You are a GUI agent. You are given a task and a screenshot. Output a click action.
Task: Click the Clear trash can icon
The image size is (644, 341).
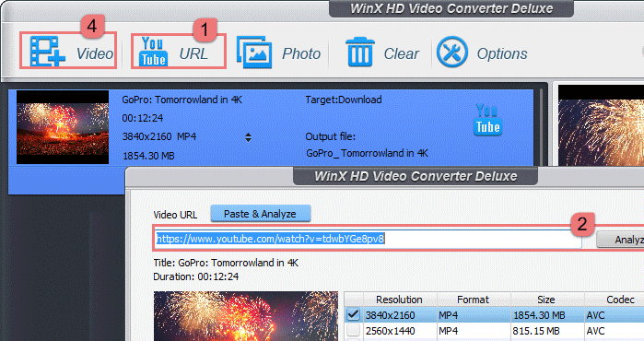(360, 52)
